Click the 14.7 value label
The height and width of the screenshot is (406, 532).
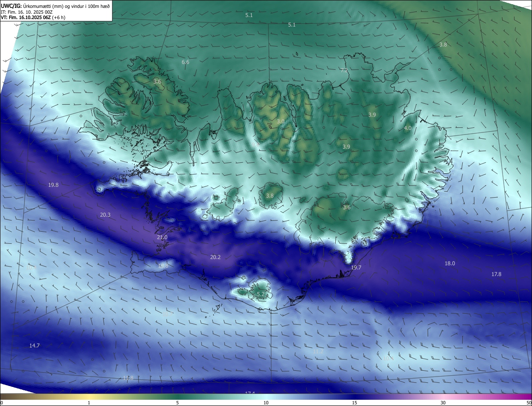[34, 346]
